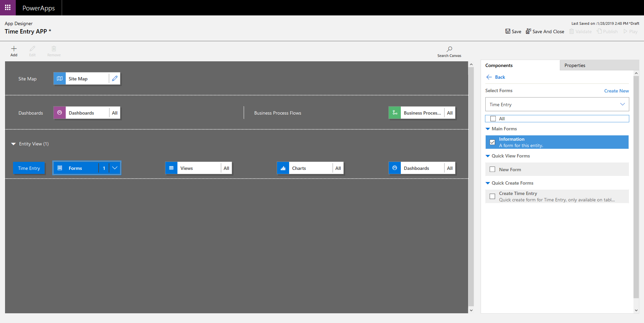The height and width of the screenshot is (323, 644).
Task: Expand the Forms tile chevron
Action: (x=115, y=168)
